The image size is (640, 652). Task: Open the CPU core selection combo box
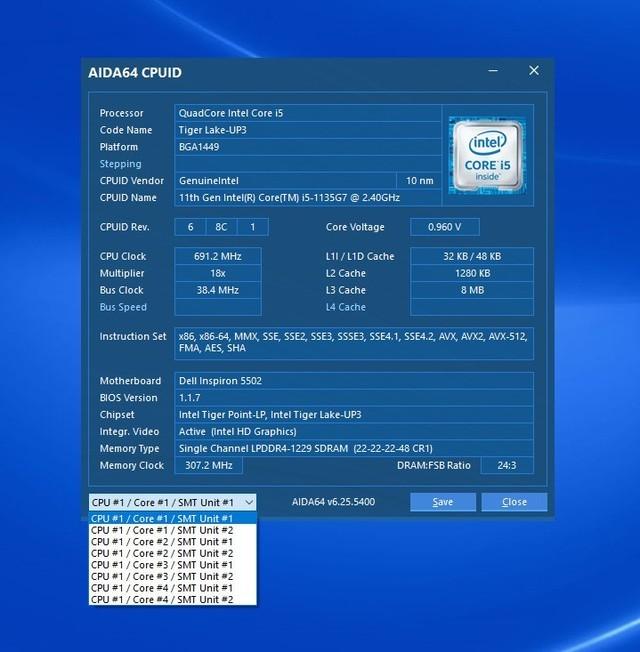coord(172,502)
